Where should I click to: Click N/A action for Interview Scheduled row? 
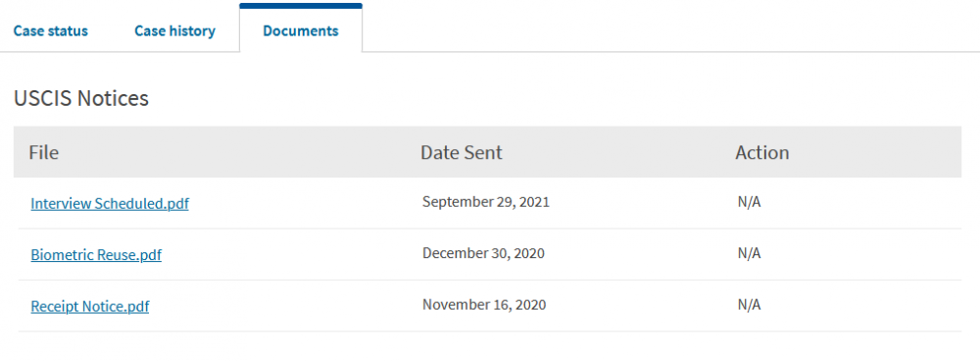click(749, 202)
